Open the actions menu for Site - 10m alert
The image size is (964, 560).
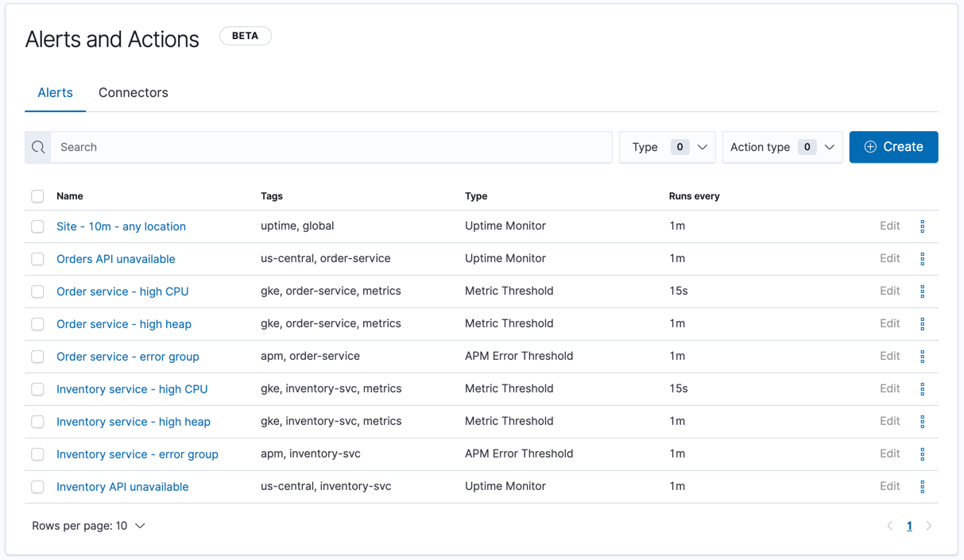click(923, 226)
